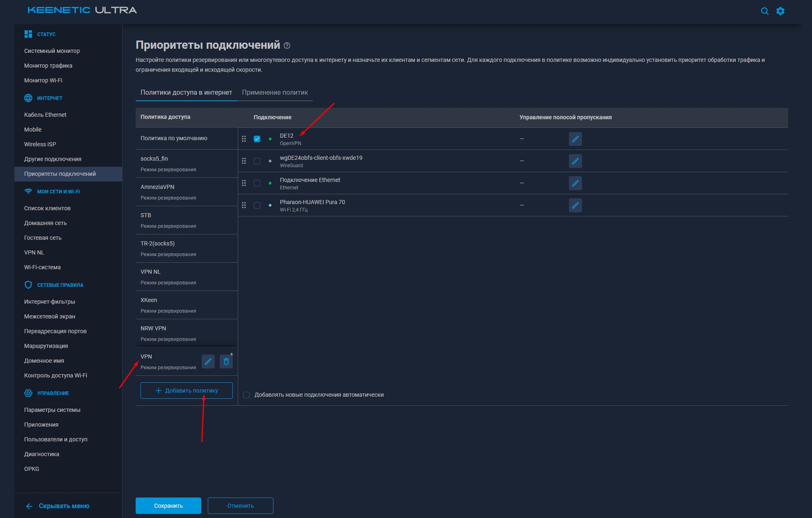This screenshot has height=518, width=812.
Task: Delete the VPN policy via trash icon
Action: (x=226, y=361)
